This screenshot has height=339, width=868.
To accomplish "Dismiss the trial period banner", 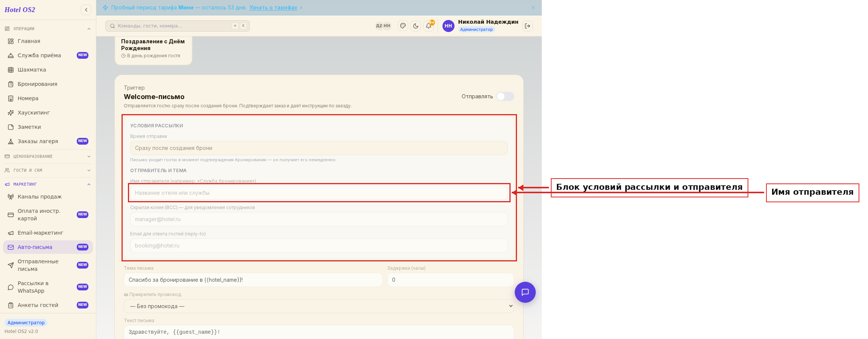I will pyautogui.click(x=533, y=8).
